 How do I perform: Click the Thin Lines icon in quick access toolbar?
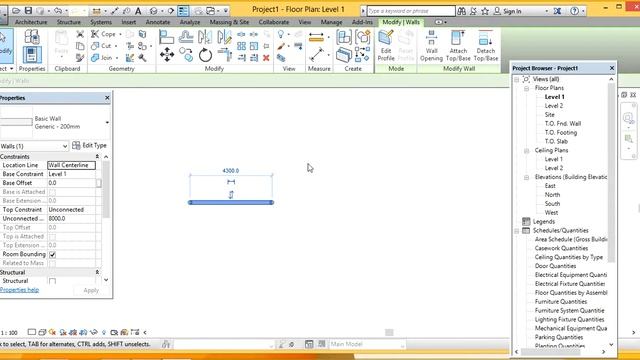point(183,11)
